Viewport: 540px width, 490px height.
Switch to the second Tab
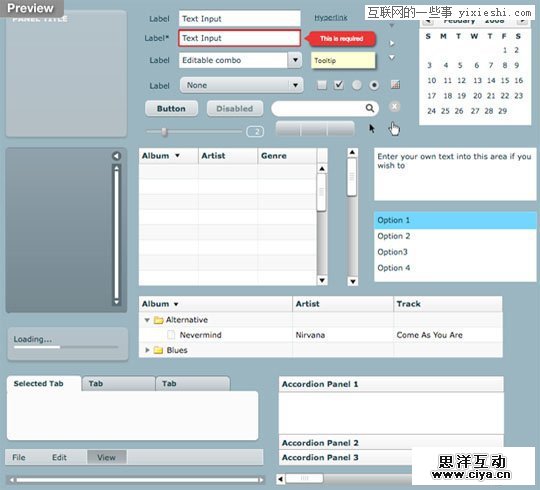pos(118,384)
